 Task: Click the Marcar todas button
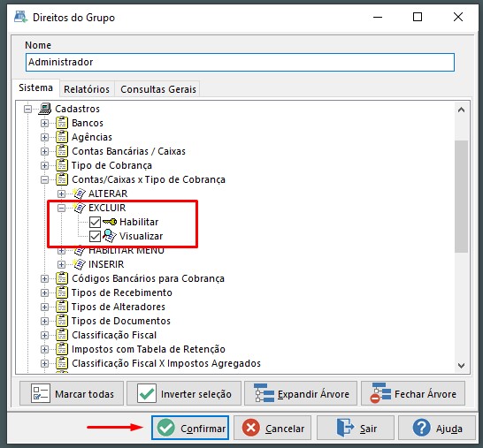[x=72, y=393]
